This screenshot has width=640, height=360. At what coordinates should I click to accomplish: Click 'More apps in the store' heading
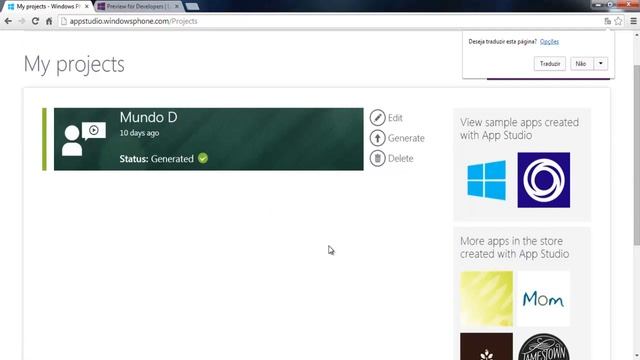(514, 247)
